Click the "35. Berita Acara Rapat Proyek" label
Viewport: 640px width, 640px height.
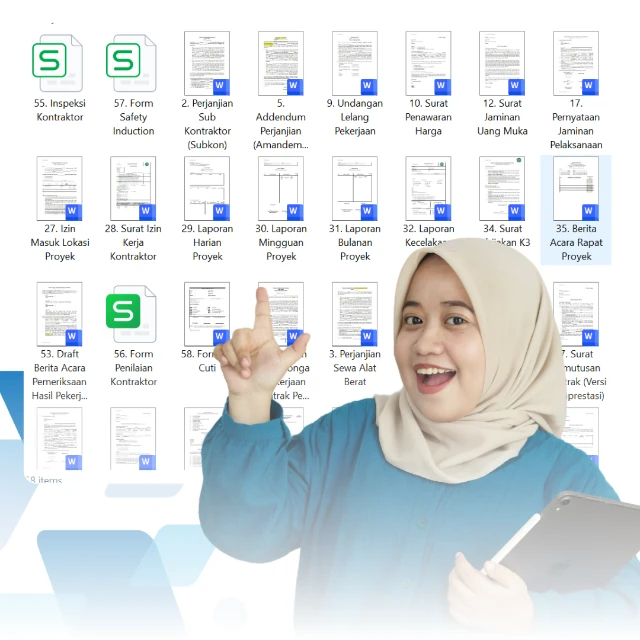pyautogui.click(x=576, y=242)
